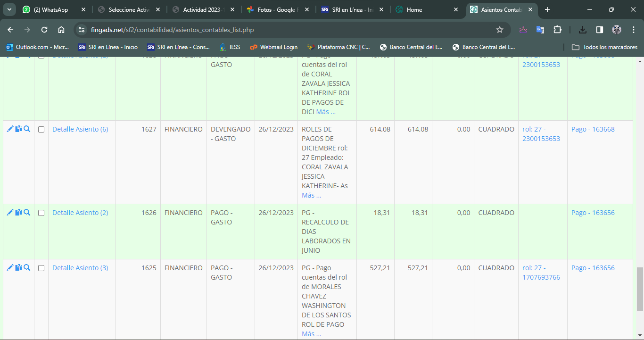Click the magnifier view icon for entry 1625
Image resolution: width=644 pixels, height=340 pixels.
tap(27, 268)
